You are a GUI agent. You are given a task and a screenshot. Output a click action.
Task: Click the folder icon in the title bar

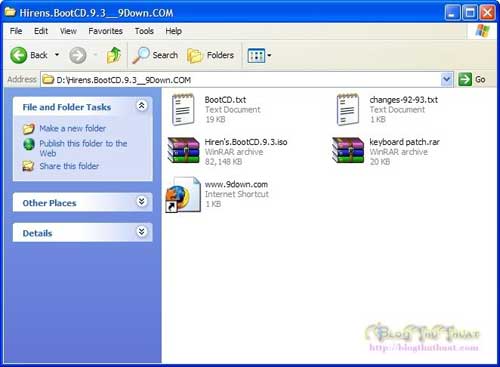click(x=10, y=12)
